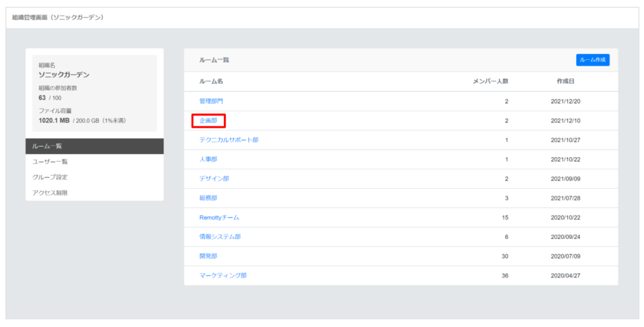Image resolution: width=644 pixels, height=327 pixels.
Task: Click member count 6 for 情報システム部
Action: pyautogui.click(x=506, y=236)
